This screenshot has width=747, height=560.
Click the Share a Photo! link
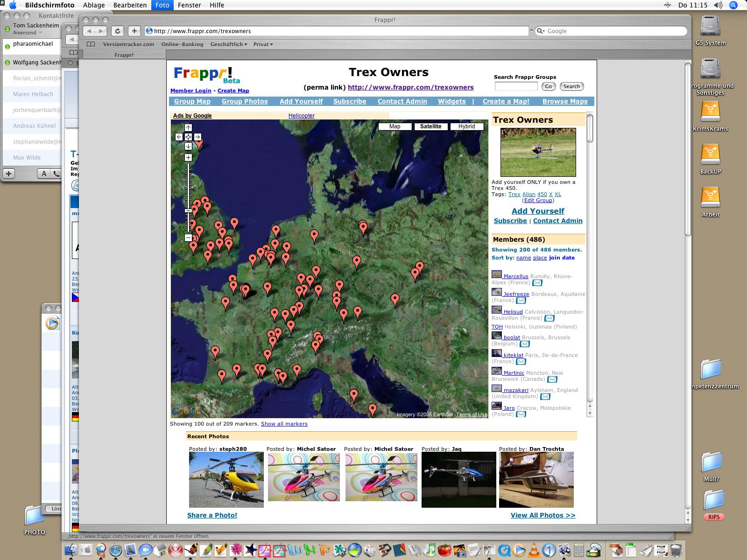point(212,515)
